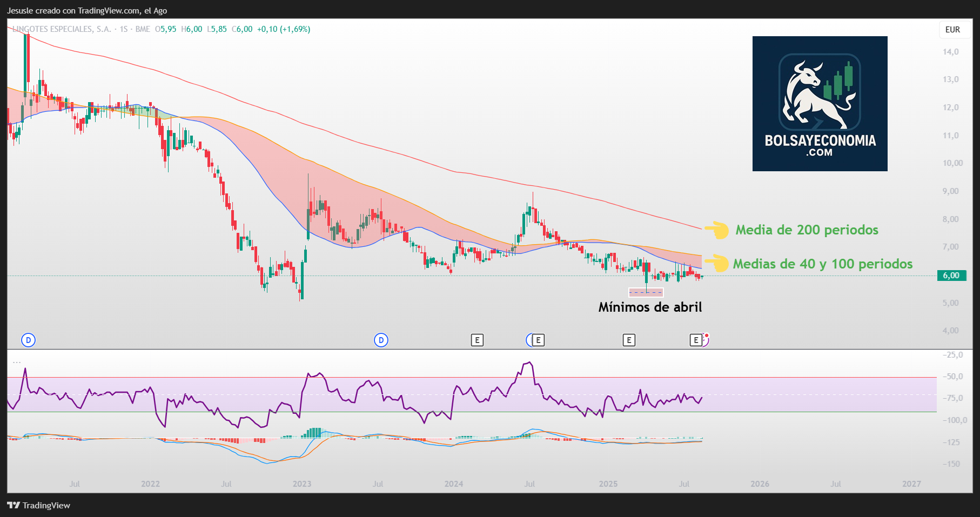
Task: Click the 1S interval label in legend
Action: [x=124, y=29]
